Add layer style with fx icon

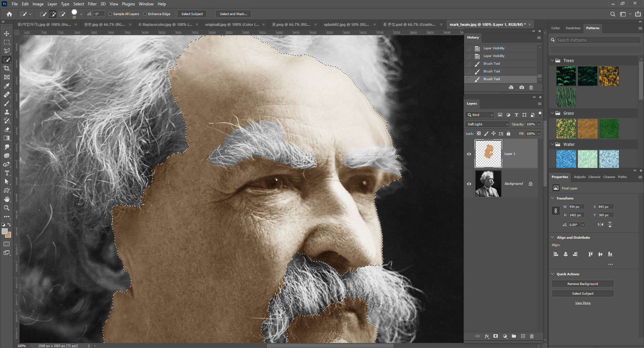(487, 336)
